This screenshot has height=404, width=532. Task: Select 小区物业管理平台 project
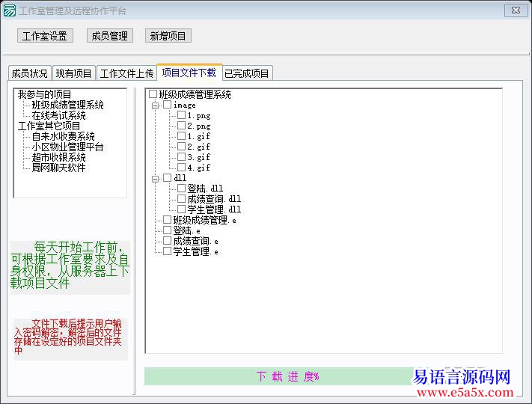[x=67, y=147]
